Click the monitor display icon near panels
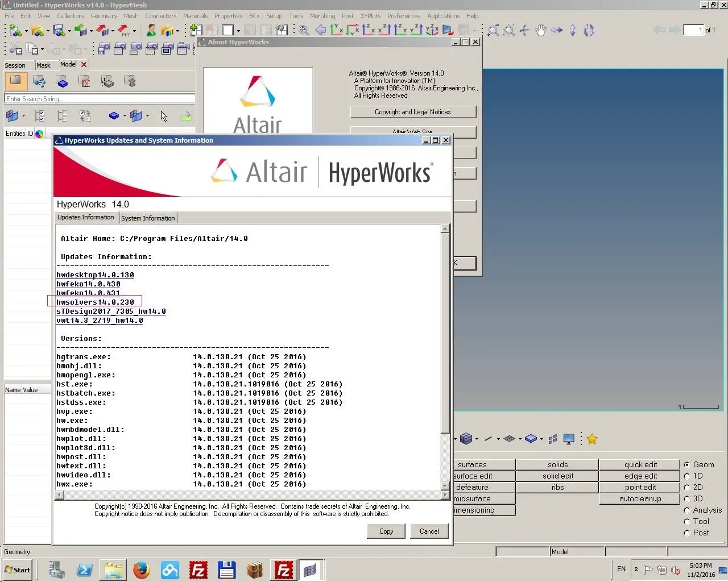Image resolution: width=728 pixels, height=582 pixels. pos(569,439)
